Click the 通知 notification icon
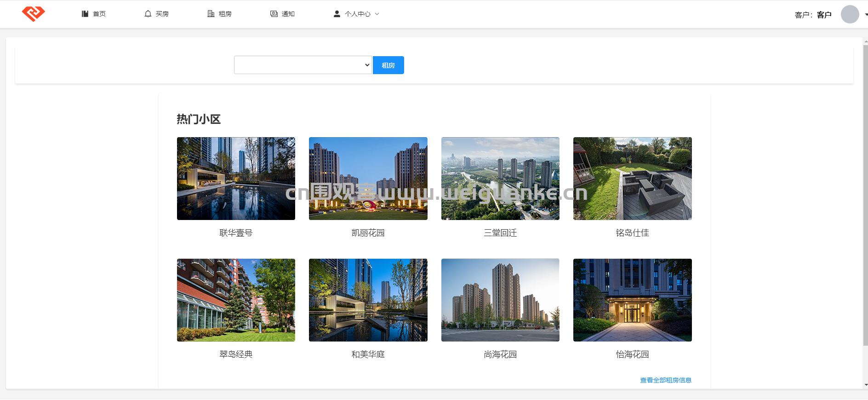The height and width of the screenshot is (400, 868). [x=274, y=14]
